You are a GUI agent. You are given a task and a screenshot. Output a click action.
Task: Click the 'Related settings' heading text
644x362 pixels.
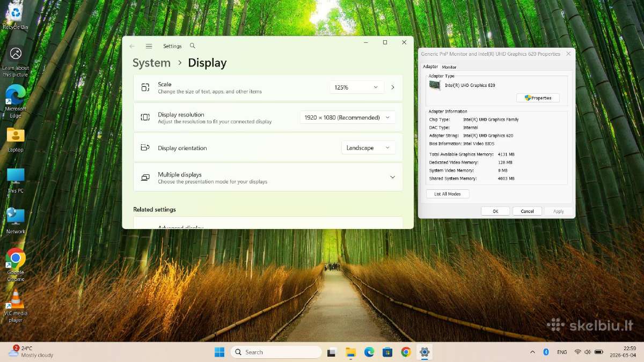pos(155,210)
